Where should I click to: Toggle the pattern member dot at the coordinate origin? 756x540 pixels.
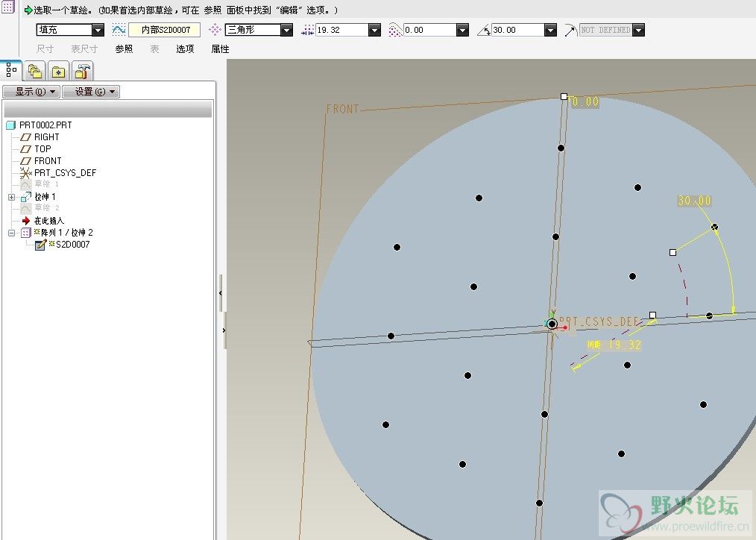[x=552, y=324]
